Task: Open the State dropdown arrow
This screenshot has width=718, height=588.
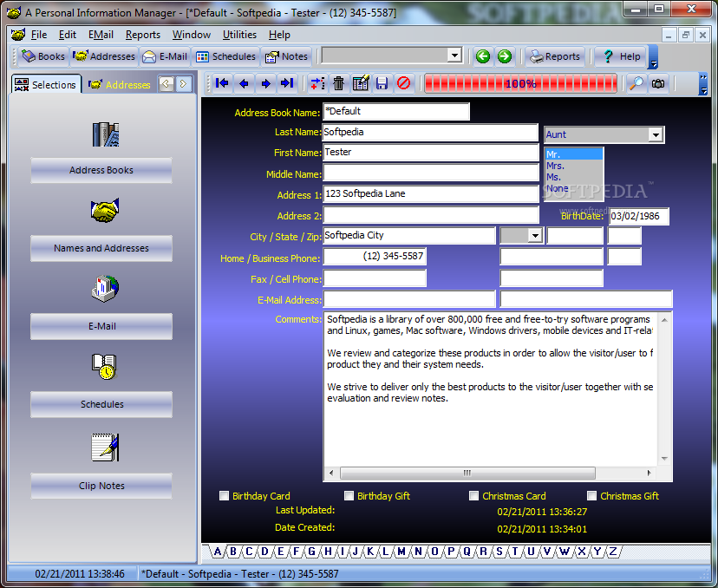Action: pos(535,235)
